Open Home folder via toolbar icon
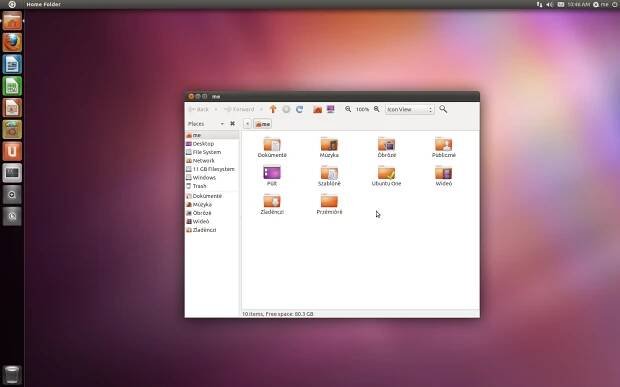Image resolution: width=620 pixels, height=387 pixels. click(x=318, y=109)
